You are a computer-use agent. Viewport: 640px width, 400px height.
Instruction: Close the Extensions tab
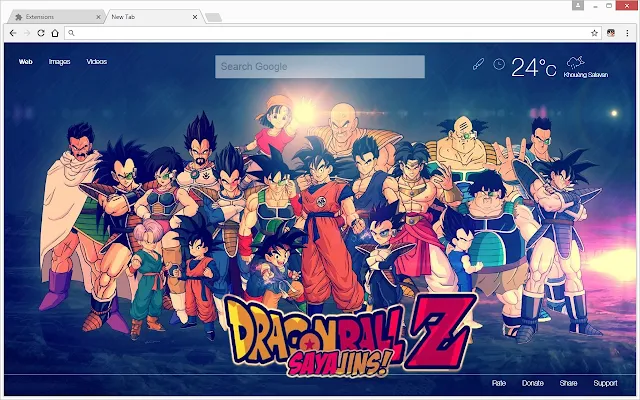click(x=98, y=17)
